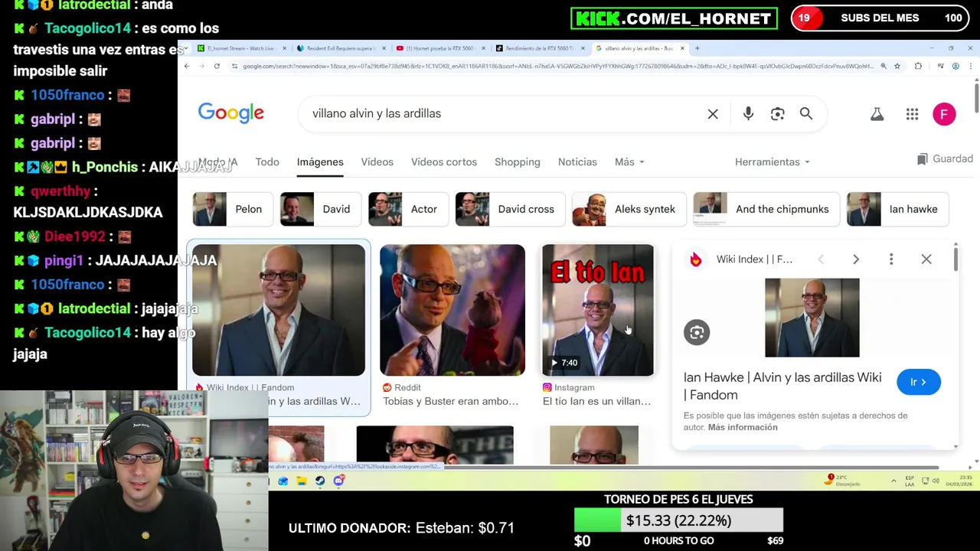The width and height of the screenshot is (980, 551).
Task: Open the browser extensions puzzle icon
Action: click(918, 67)
